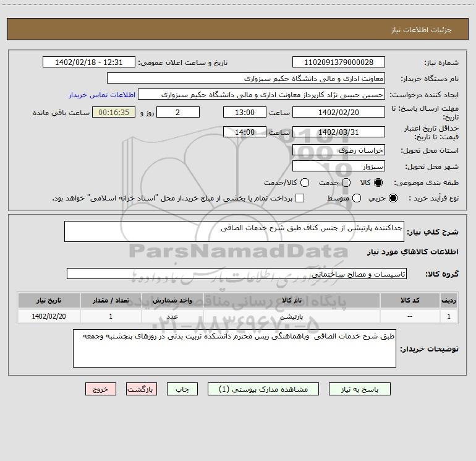The height and width of the screenshot is (461, 476).
Task: Click the پارتیشن item name cell
Action: (x=291, y=317)
